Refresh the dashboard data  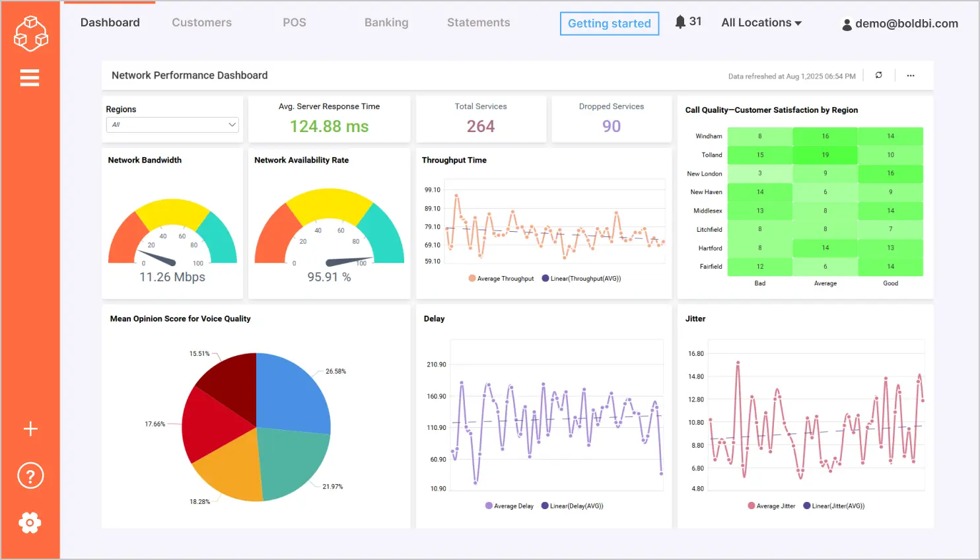click(879, 75)
